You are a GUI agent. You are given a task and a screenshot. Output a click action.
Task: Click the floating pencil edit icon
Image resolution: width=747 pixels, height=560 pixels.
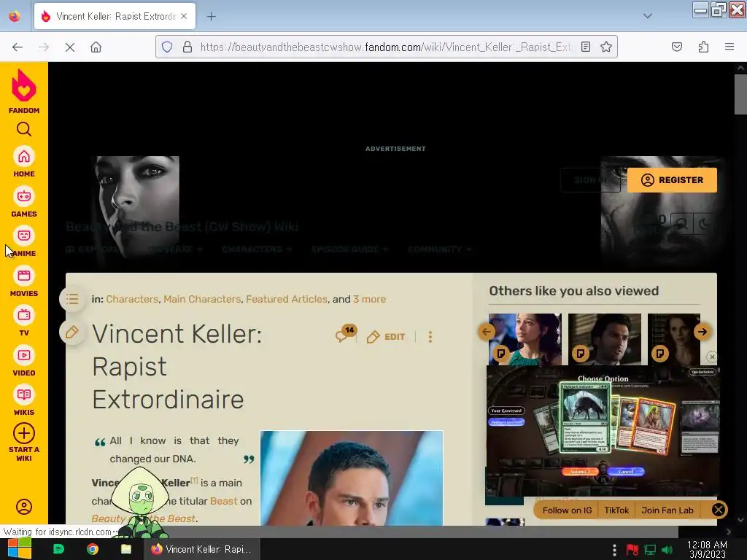(x=72, y=332)
